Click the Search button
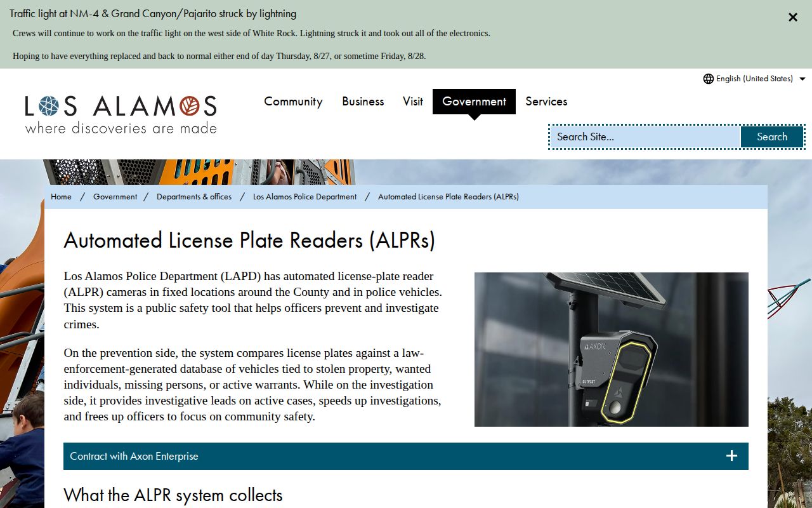This screenshot has height=508, width=812. [x=772, y=137]
